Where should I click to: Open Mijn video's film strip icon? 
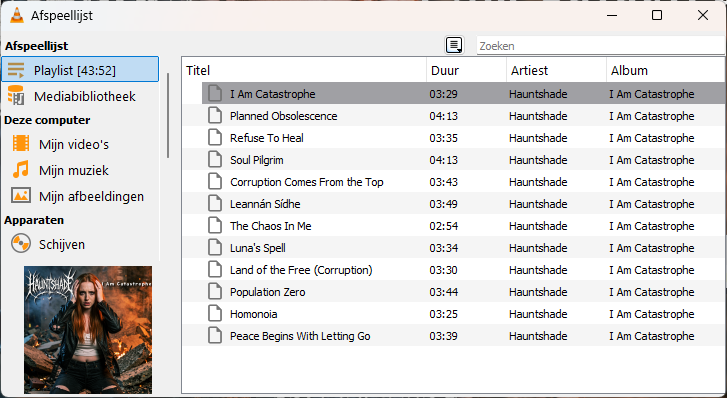click(x=21, y=144)
